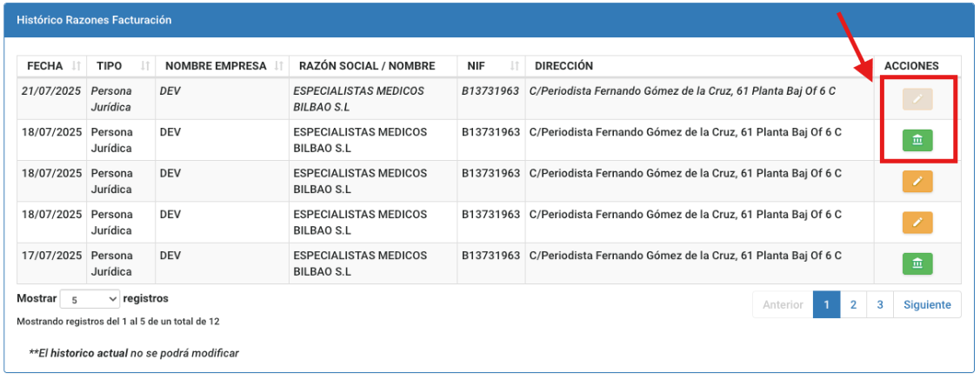980x380 pixels.
Task: Jump to page 3 in the pagination
Action: point(880,304)
